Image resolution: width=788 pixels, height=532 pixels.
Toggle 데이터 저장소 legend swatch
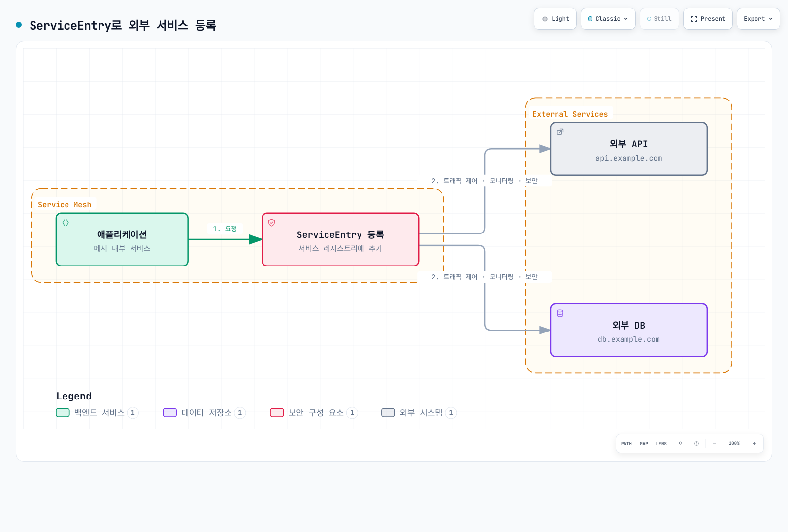(x=170, y=413)
